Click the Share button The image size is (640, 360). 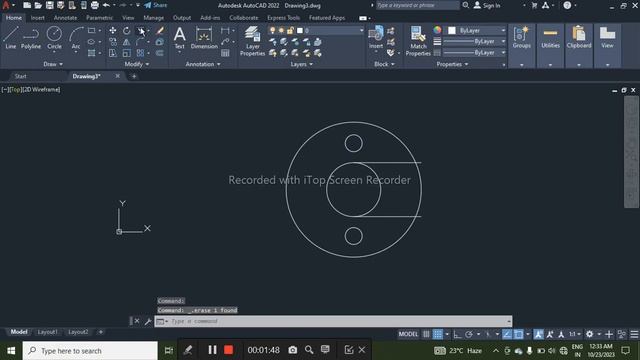[x=156, y=5]
